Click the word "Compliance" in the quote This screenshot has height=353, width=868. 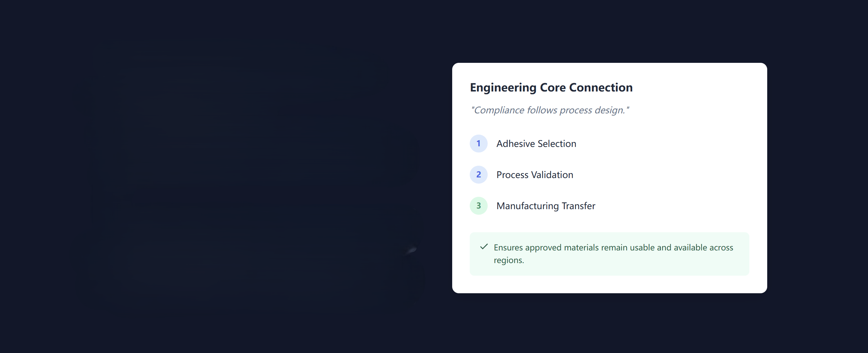[x=499, y=110]
